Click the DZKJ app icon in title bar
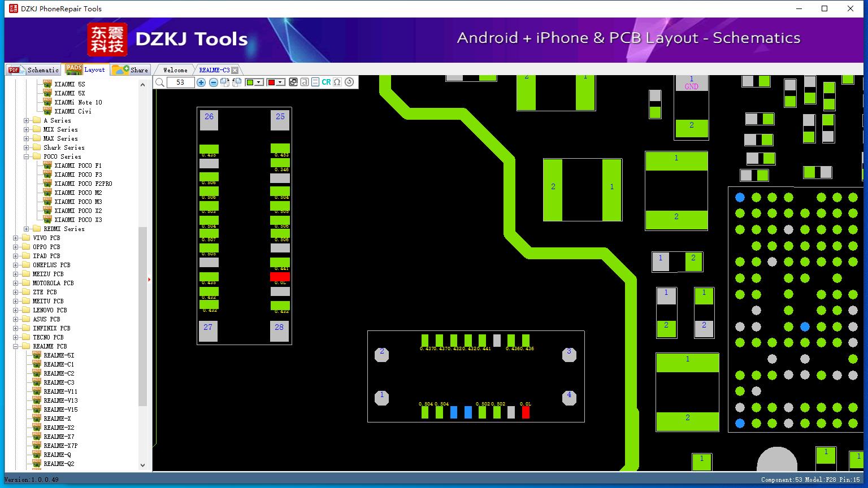Viewport: 868px width, 488px height. click(x=13, y=8)
